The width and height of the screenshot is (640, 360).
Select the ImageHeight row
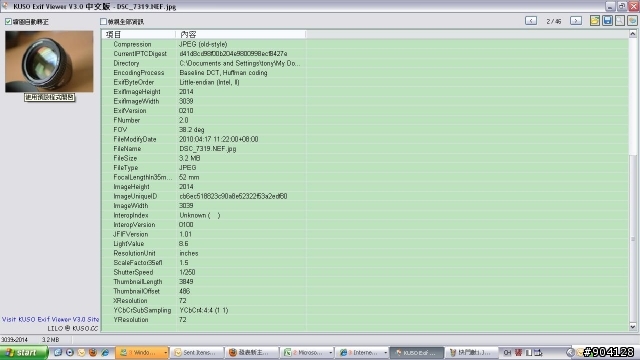tap(365, 187)
